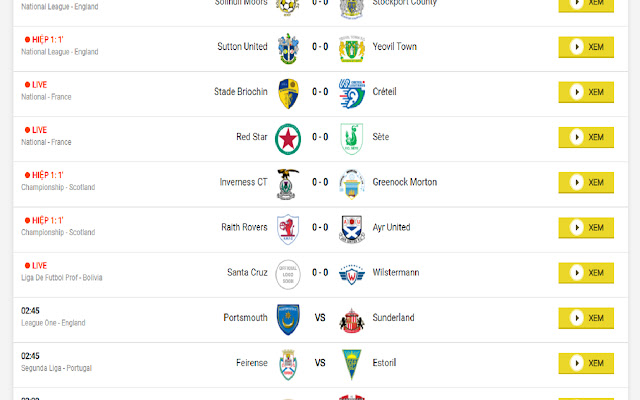Select the Créteil team crest
Image resolution: width=640 pixels, height=400 pixels.
click(x=351, y=94)
